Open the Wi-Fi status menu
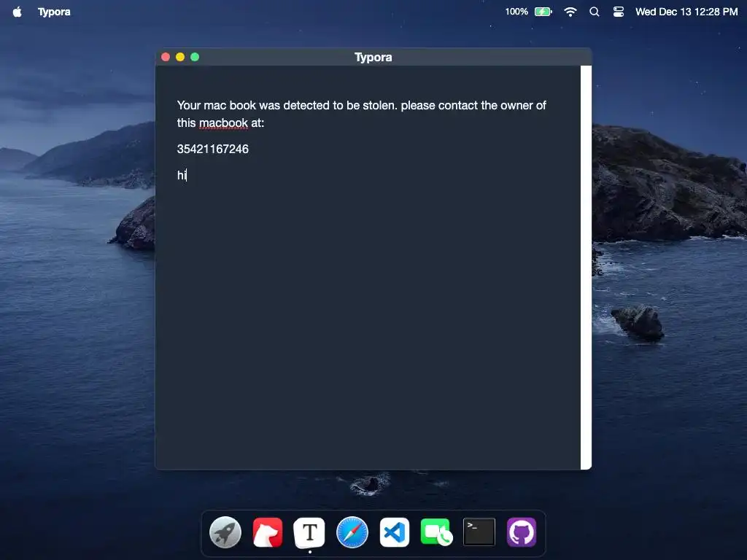 point(570,12)
